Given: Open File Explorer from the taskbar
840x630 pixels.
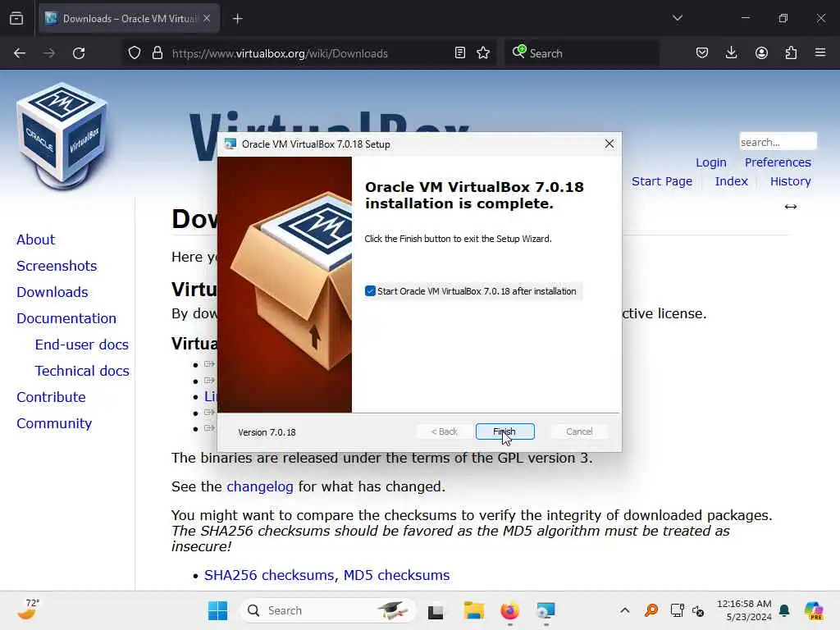Looking at the screenshot, I should pyautogui.click(x=473, y=610).
